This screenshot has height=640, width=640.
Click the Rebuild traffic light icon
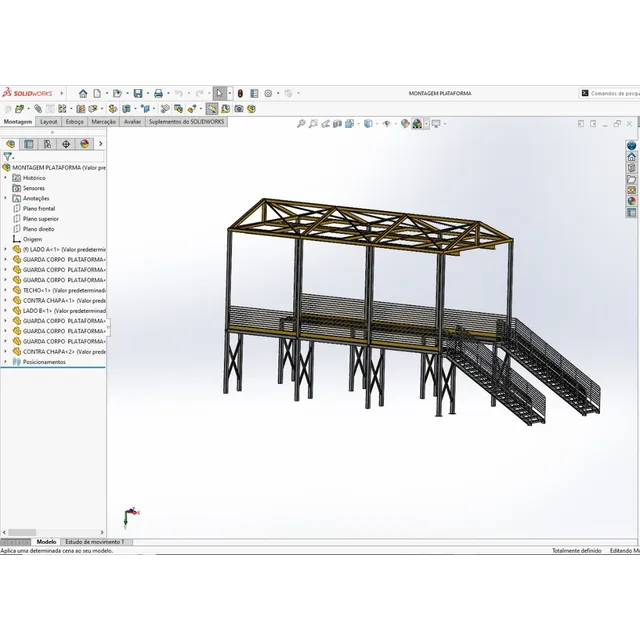[x=240, y=93]
